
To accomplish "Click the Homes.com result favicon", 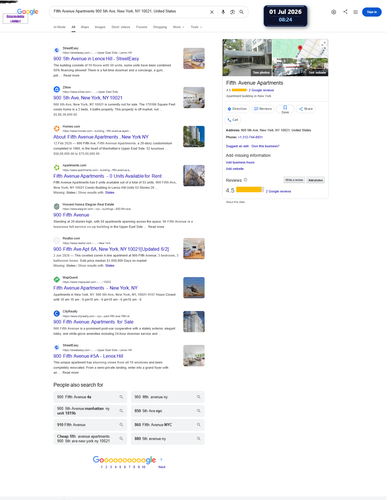I will (57, 129).
